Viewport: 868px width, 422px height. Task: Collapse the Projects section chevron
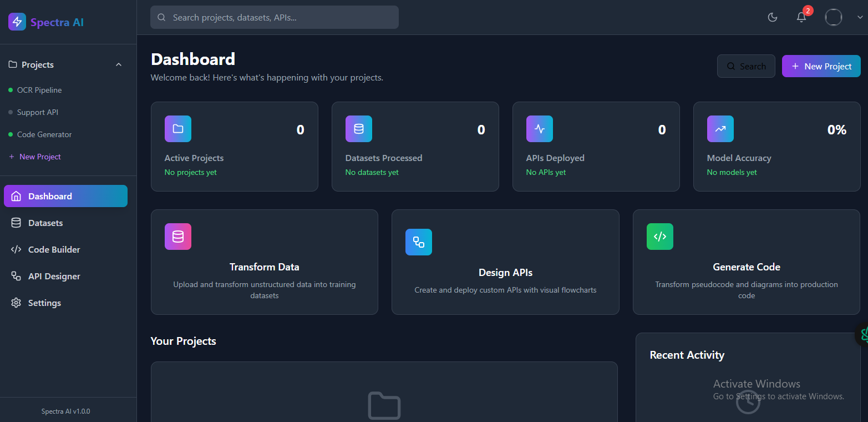click(x=119, y=65)
